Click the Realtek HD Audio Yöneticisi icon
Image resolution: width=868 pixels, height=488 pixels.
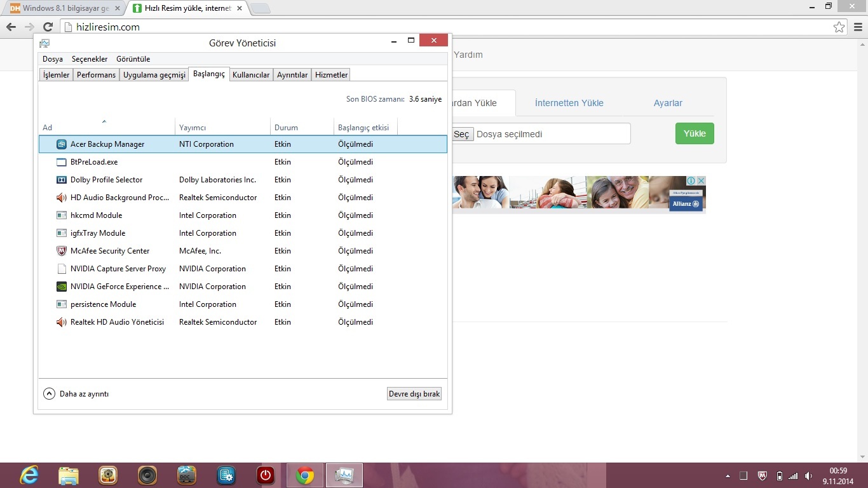[62, 322]
